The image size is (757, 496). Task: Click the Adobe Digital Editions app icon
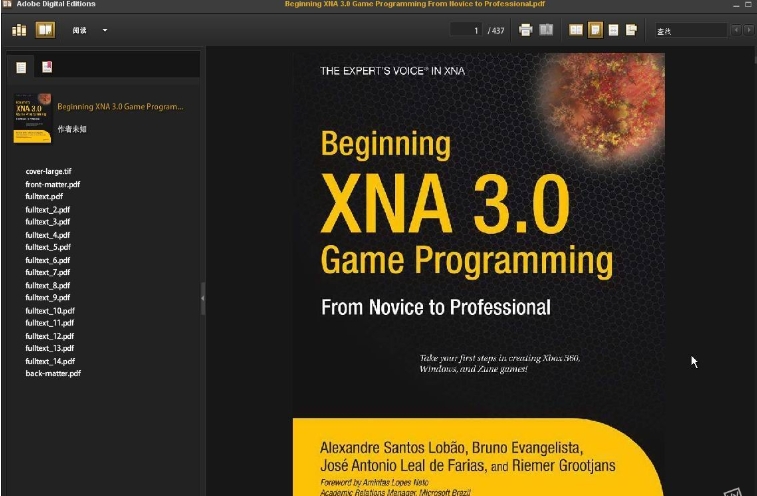[x=7, y=4]
